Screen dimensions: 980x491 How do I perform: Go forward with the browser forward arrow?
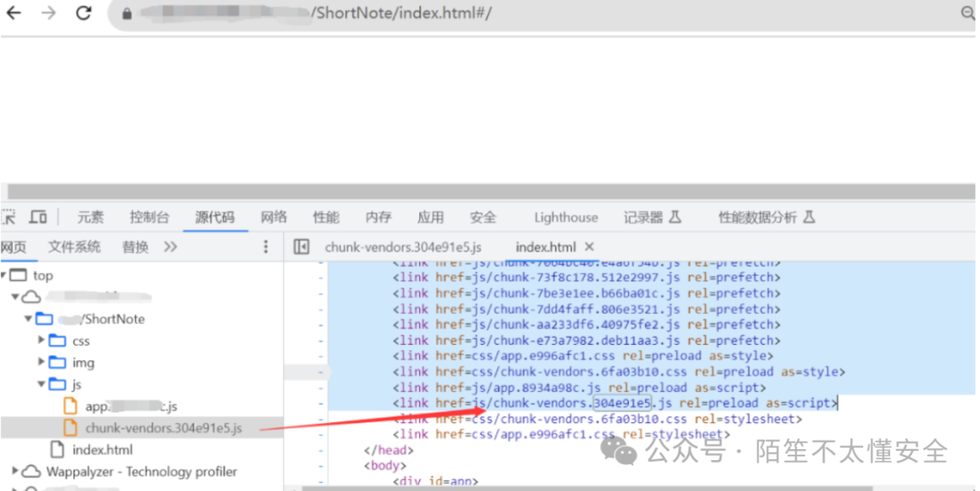[49, 13]
